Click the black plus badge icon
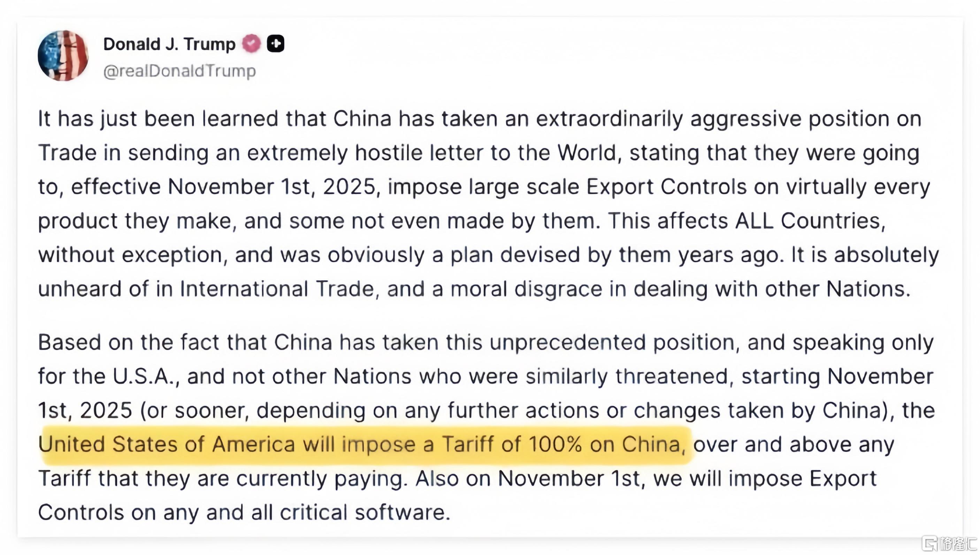980x555 pixels. point(275,44)
